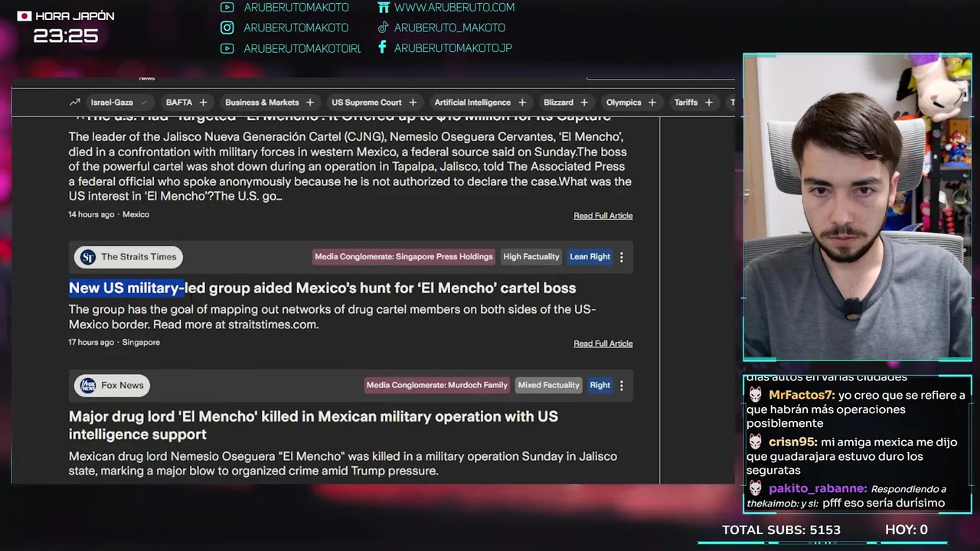The width and height of the screenshot is (980, 551).
Task: Click the Mixed Factuality tag
Action: (x=548, y=385)
